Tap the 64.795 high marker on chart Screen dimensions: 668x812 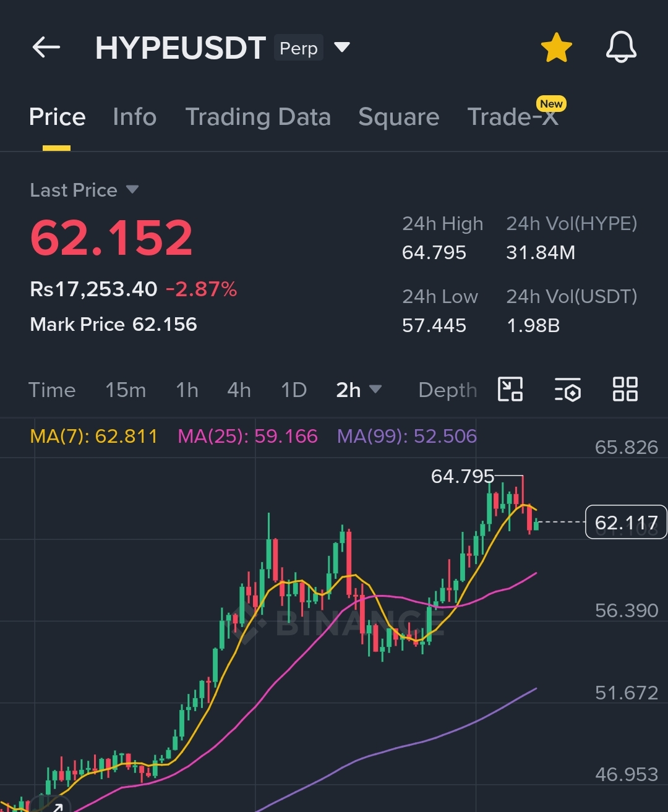(463, 476)
